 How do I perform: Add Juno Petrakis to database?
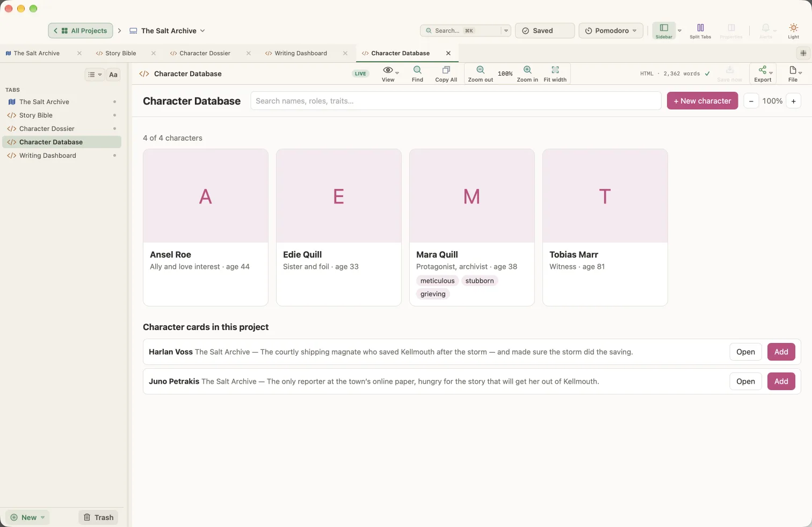point(781,382)
